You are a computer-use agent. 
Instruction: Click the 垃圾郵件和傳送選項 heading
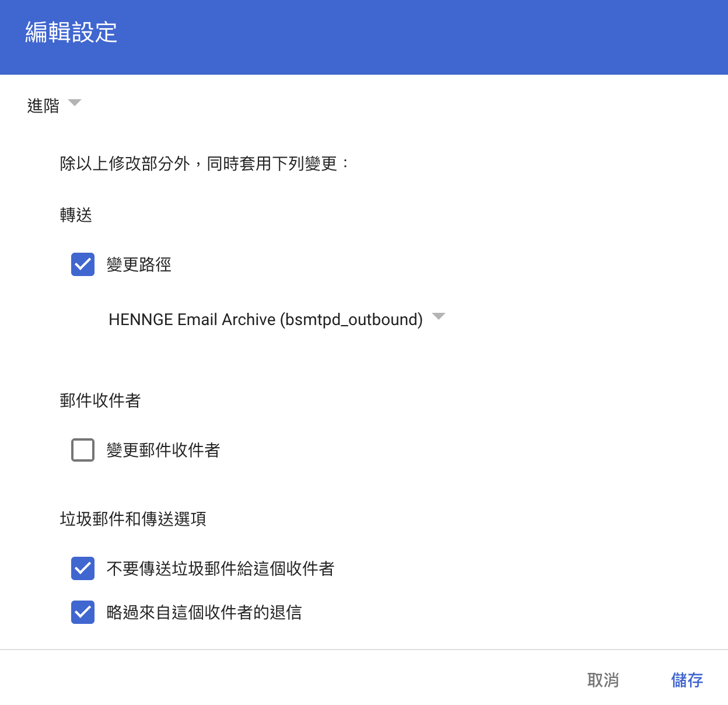pyautogui.click(x=133, y=519)
